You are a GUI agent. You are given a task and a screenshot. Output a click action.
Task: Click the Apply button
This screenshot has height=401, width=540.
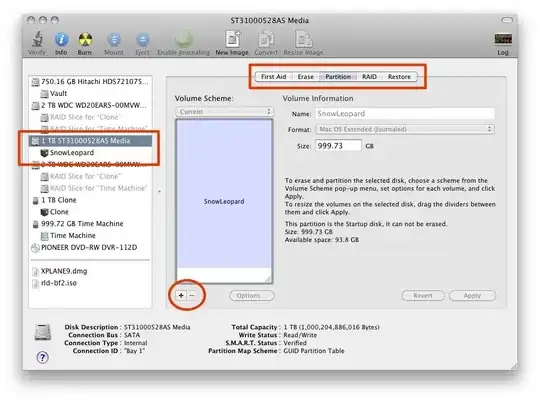click(472, 296)
